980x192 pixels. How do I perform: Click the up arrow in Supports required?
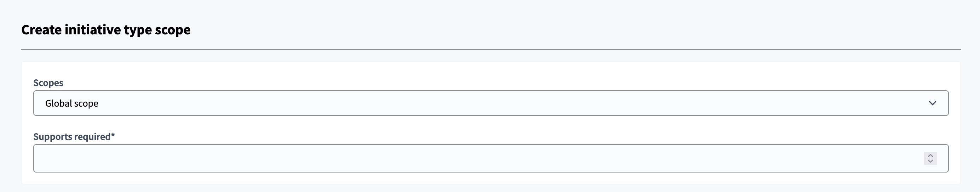tap(930, 155)
